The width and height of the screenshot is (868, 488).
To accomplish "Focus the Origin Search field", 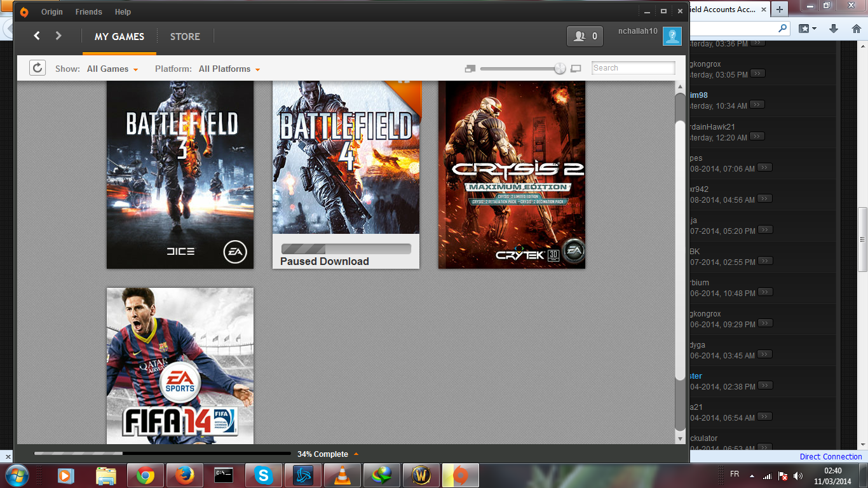I will [634, 68].
